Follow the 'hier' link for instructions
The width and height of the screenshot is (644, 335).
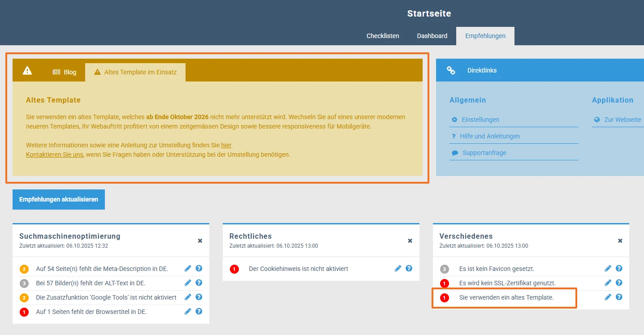pyautogui.click(x=226, y=145)
